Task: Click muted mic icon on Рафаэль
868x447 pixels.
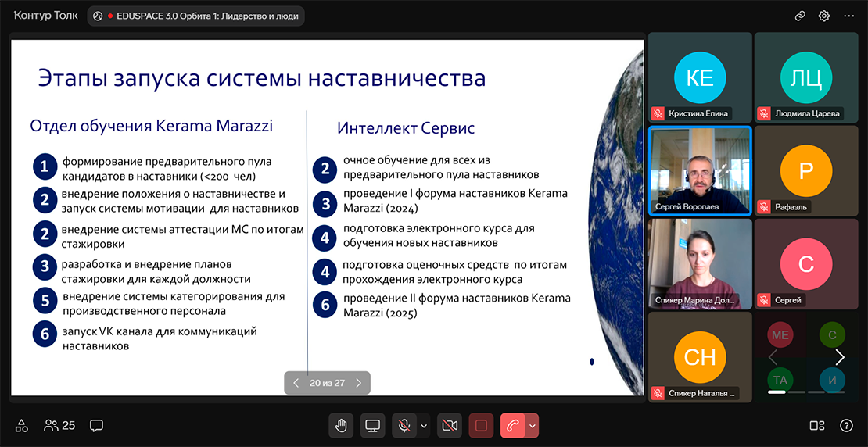Action: coord(764,207)
